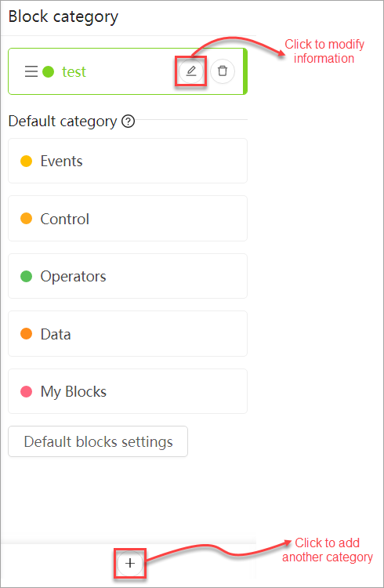Screen dimensions: 384x588
Task: Open Default blocks settings
Action: (x=98, y=441)
